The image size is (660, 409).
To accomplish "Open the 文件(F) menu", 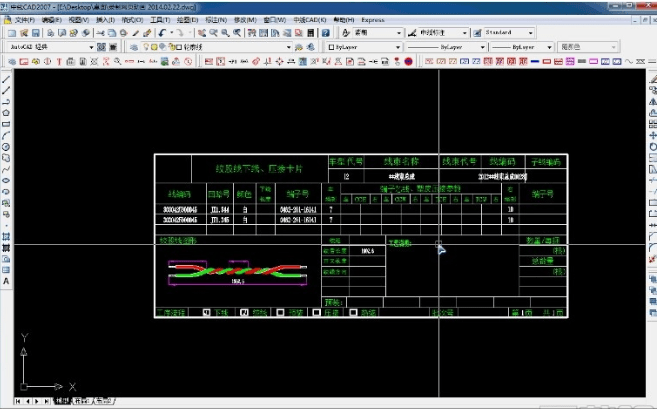I will click(24, 19).
